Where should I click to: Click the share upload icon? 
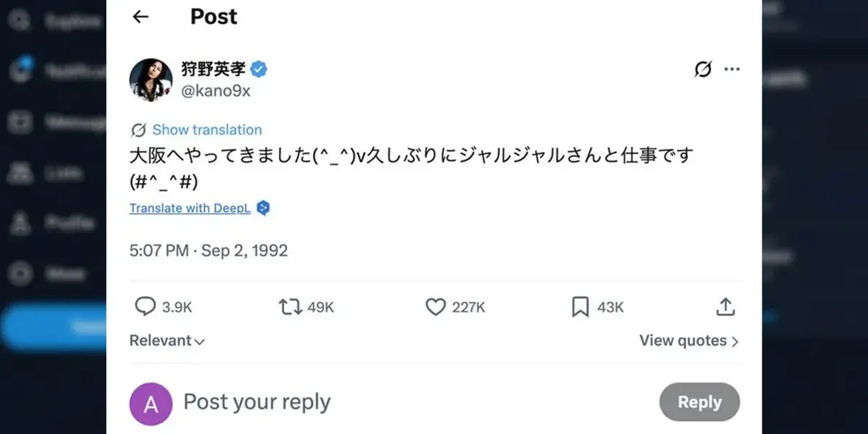[725, 307]
